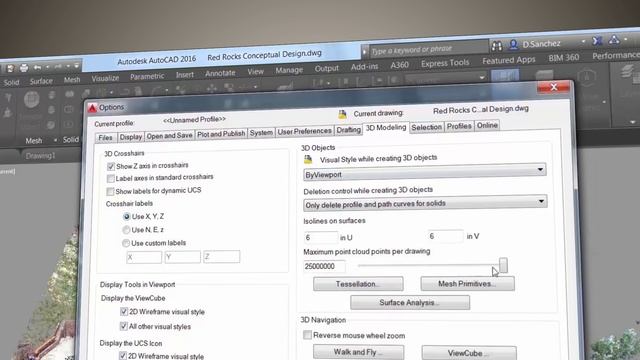The width and height of the screenshot is (640, 360).
Task: Switch to the Drawing1 file tab
Action: [x=40, y=156]
